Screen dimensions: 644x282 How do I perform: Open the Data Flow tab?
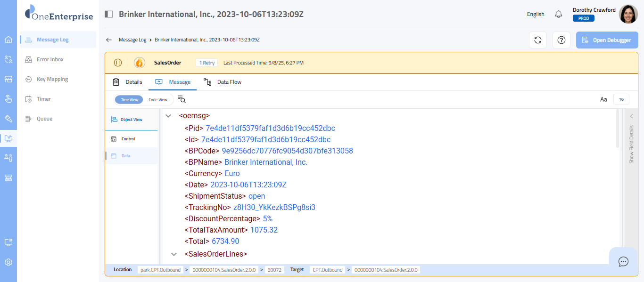(223, 82)
